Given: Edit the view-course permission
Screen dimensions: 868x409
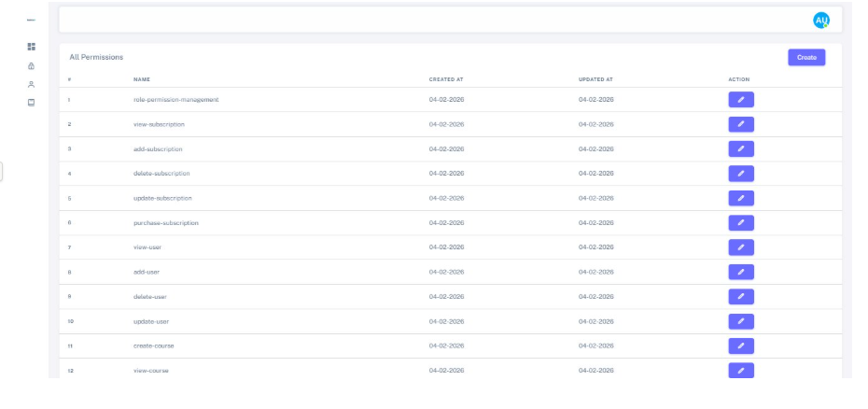Looking at the screenshot, I should pyautogui.click(x=741, y=370).
